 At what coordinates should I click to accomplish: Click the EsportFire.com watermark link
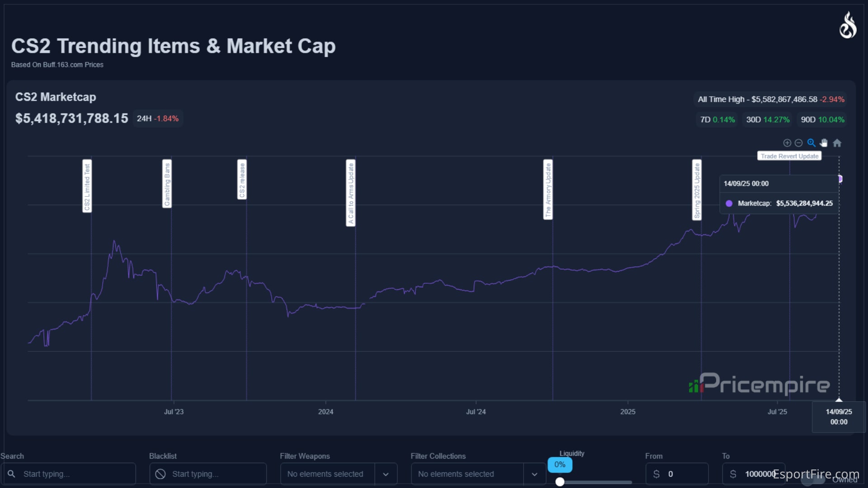click(818, 474)
